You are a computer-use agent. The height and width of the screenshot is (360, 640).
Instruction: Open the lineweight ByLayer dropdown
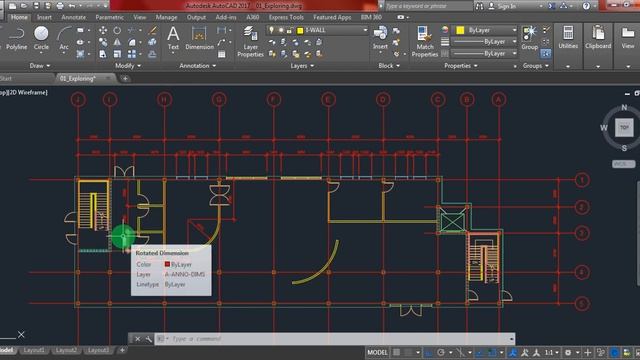(x=484, y=42)
